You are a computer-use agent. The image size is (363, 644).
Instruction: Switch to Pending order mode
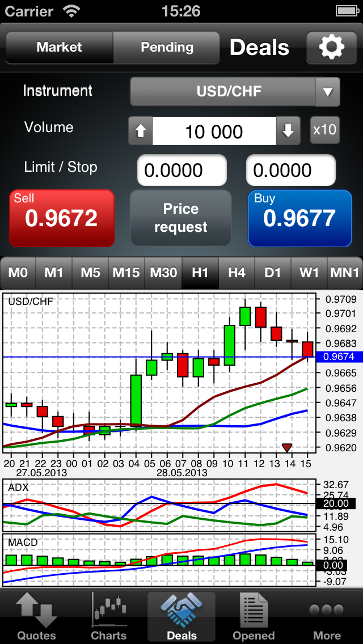(167, 48)
